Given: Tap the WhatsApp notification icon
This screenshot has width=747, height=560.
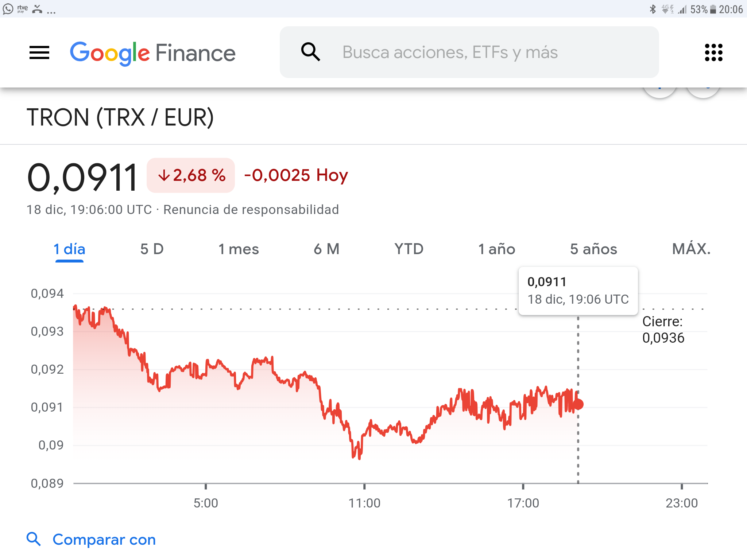Looking at the screenshot, I should 8,9.
